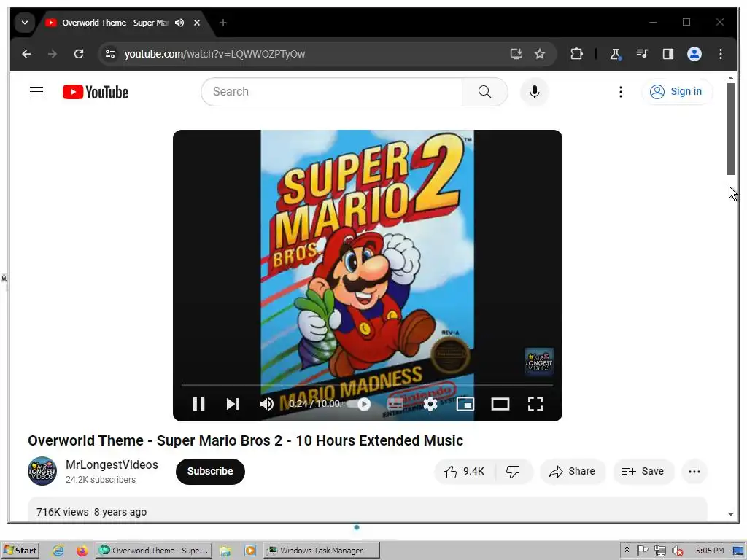Click the Show desktop button on taskbar
Viewport: 747px width, 560px height.
coord(738,551)
